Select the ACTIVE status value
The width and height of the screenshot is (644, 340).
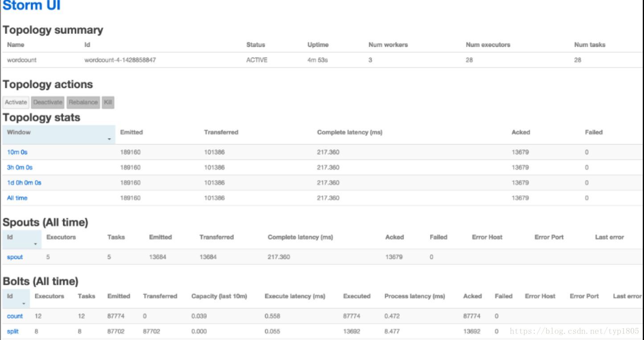257,60
